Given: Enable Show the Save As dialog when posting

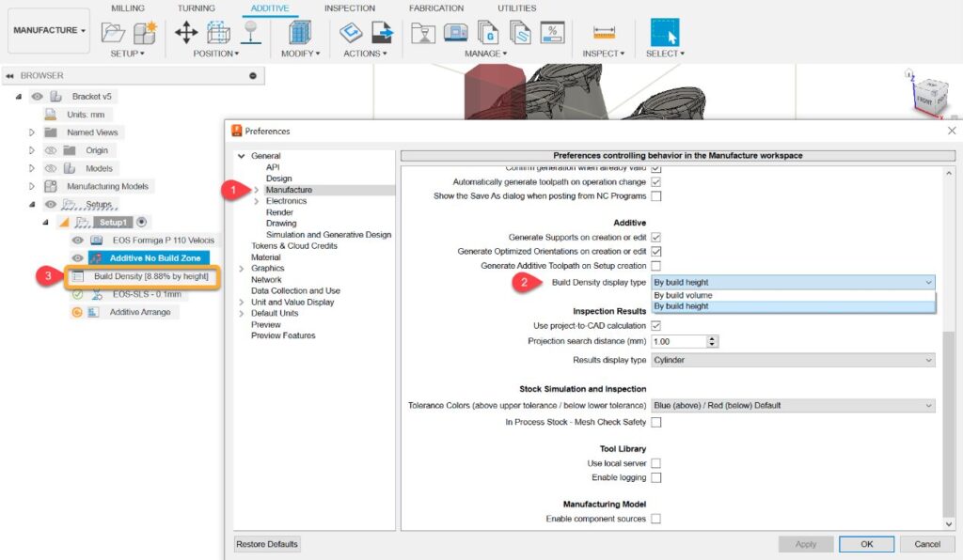Looking at the screenshot, I should click(655, 196).
